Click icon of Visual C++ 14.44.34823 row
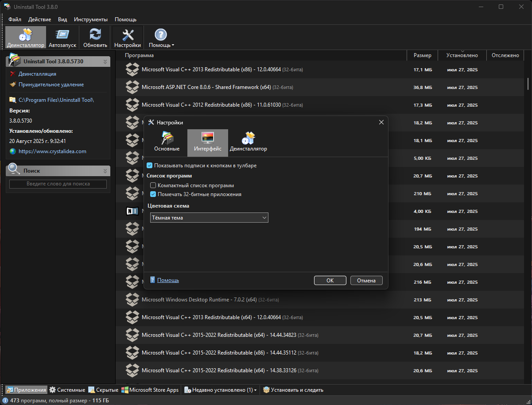This screenshot has height=405, width=532. tap(132, 335)
